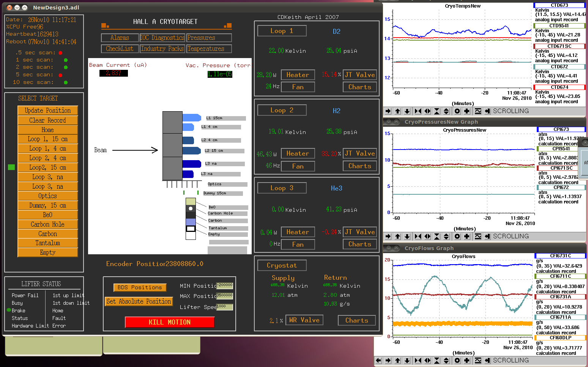Click the circle icon in the CryoFlows toolbar
Image resolution: width=588 pixels, height=367 pixels.
pos(457,361)
